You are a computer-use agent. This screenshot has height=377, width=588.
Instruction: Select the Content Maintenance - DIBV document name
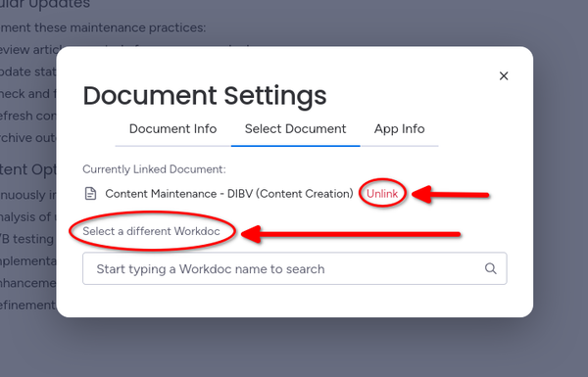(229, 194)
